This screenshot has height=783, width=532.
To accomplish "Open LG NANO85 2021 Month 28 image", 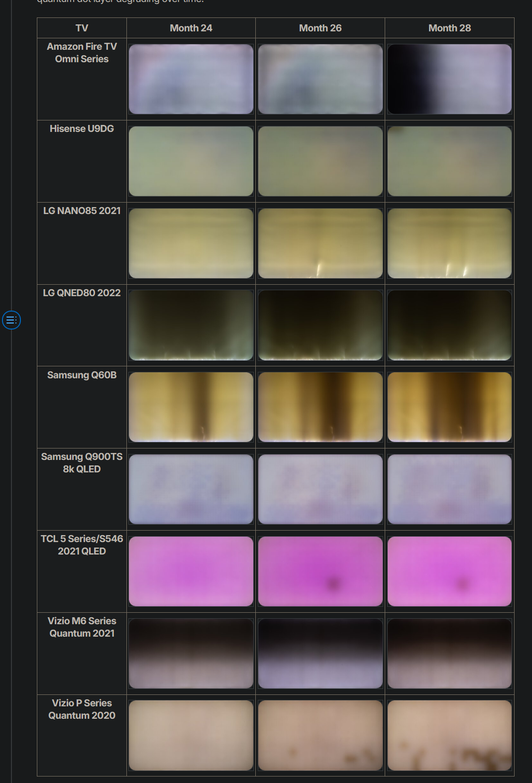I will [449, 243].
